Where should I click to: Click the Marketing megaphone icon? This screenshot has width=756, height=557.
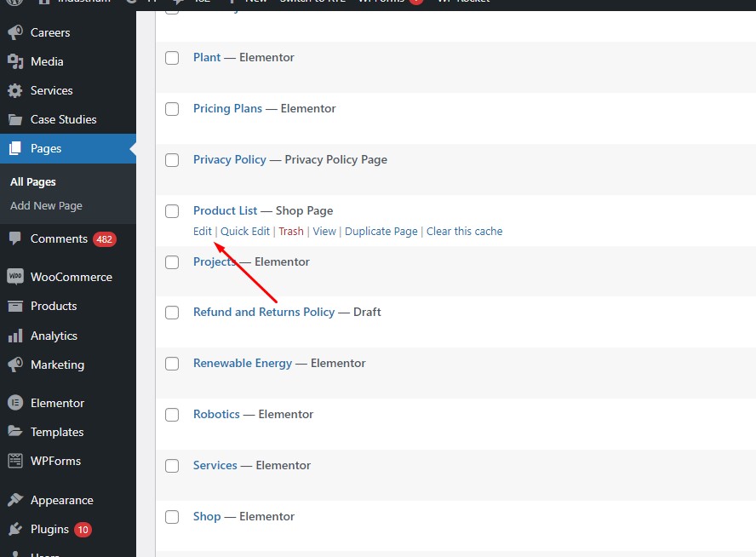coord(15,365)
